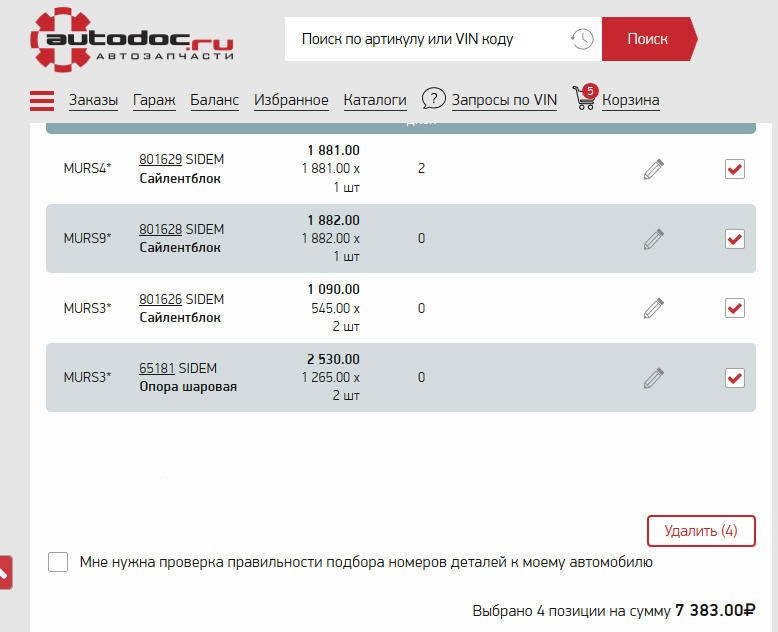Screen dimensions: 778x632
Task: Select the price 1 881.00 value
Action: coord(333,150)
